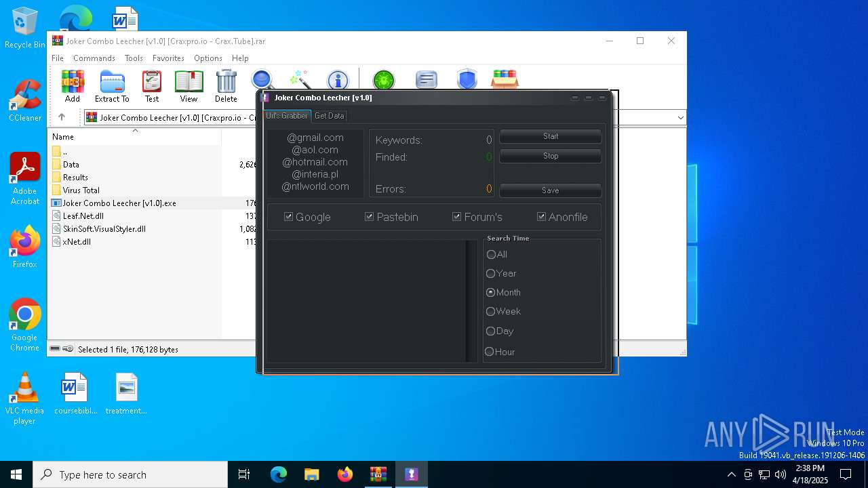Click WinRAR icon in the taskbar

[378, 474]
